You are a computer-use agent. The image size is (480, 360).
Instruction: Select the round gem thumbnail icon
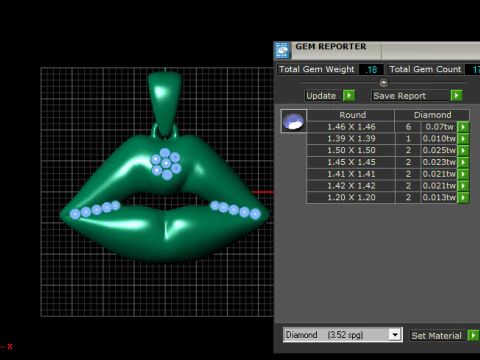click(x=294, y=121)
